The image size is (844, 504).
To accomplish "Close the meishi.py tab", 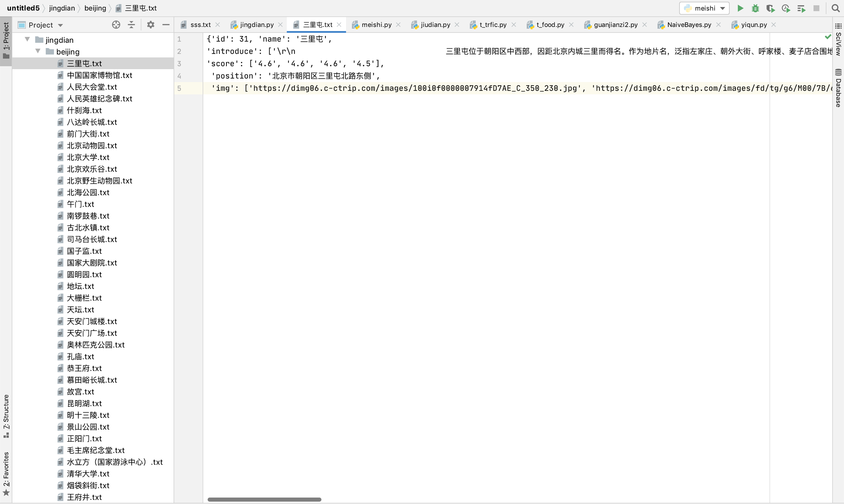I will [x=398, y=24].
